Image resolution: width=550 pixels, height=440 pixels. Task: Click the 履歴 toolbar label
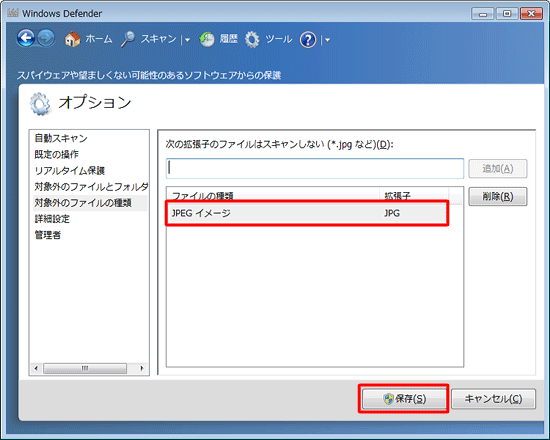coord(229,39)
